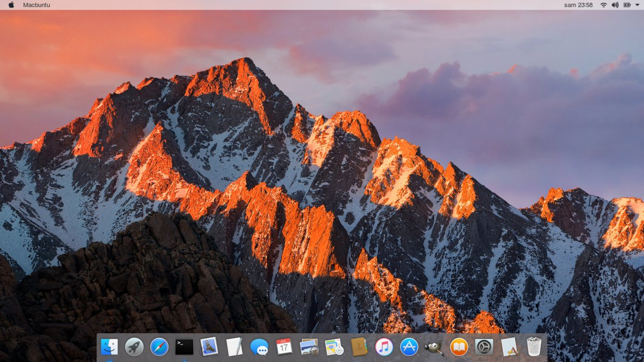Open the App Store icon
The image size is (644, 362).
click(x=409, y=347)
